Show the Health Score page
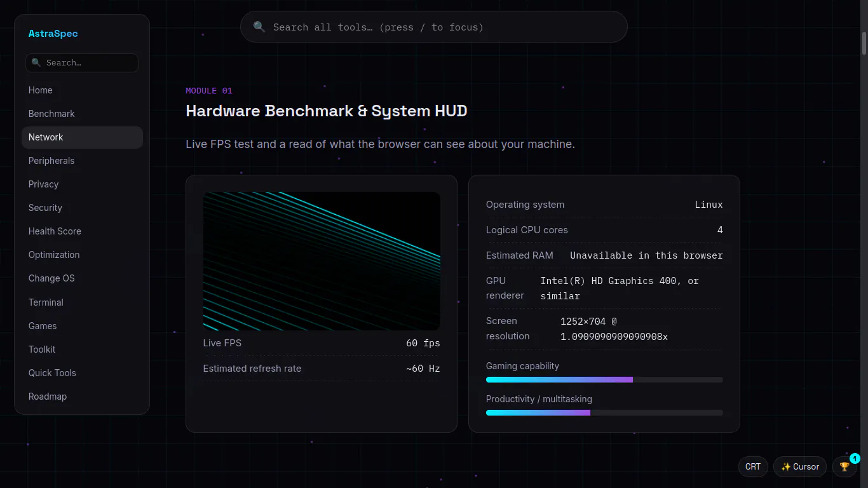This screenshot has width=868, height=488. (x=82, y=231)
